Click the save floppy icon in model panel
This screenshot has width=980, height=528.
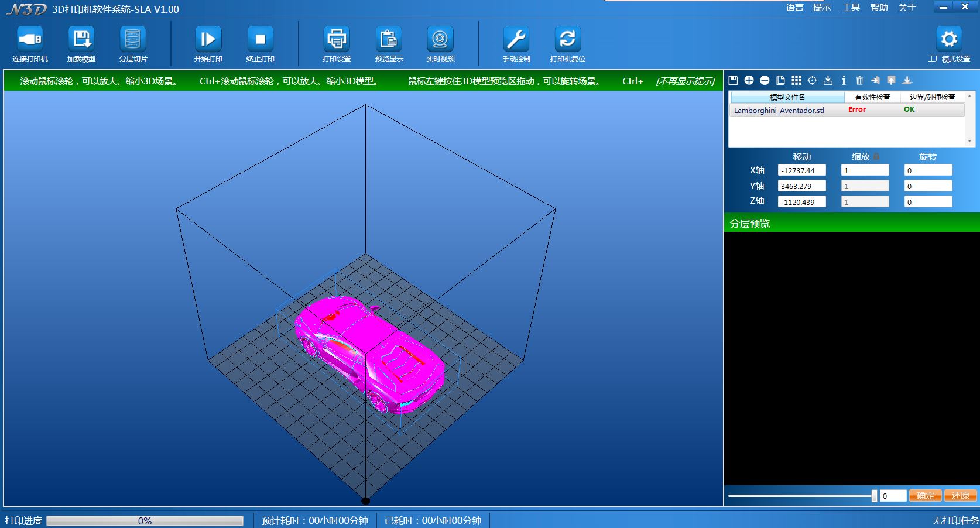tap(733, 80)
